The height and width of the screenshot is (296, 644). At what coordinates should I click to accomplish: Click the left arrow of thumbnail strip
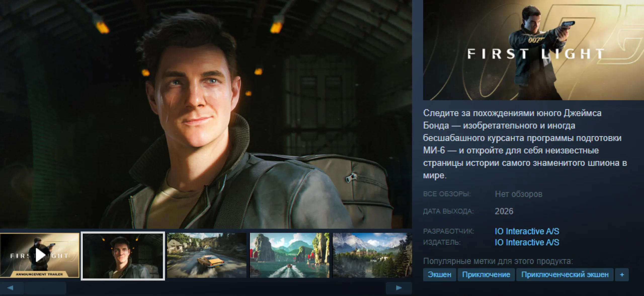point(11,288)
